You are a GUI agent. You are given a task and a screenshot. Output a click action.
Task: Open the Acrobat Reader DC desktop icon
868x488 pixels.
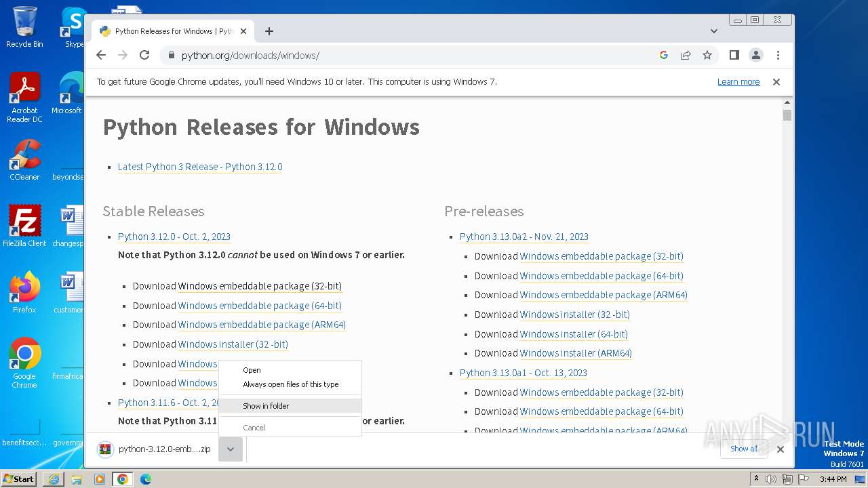(24, 98)
